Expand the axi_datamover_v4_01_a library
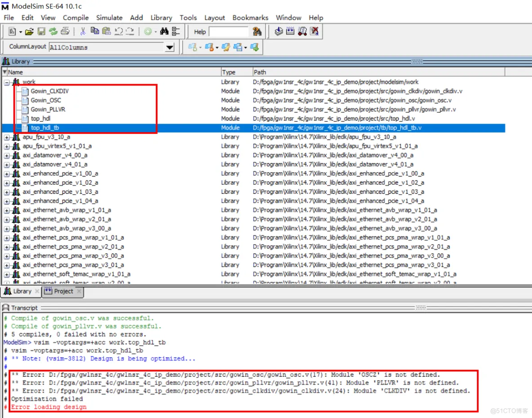Image resolution: width=532 pixels, height=418 pixels. [7, 165]
